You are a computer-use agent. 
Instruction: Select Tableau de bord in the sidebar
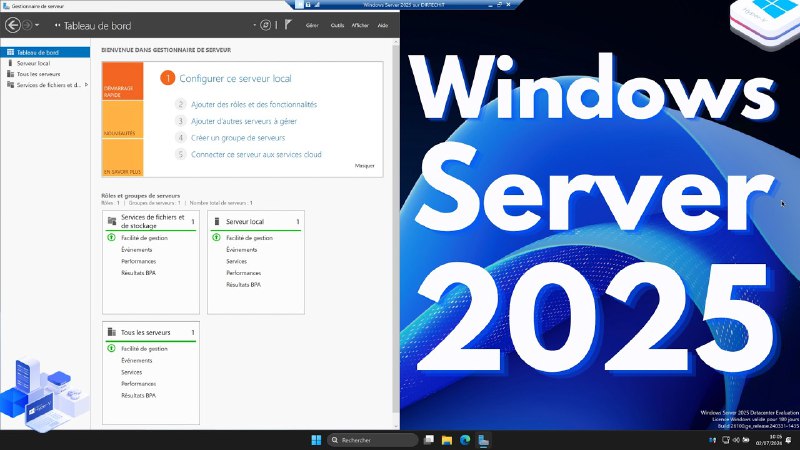pos(45,52)
